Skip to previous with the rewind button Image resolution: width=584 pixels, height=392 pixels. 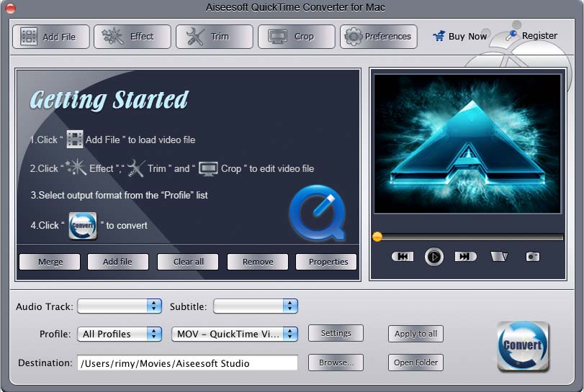click(403, 257)
